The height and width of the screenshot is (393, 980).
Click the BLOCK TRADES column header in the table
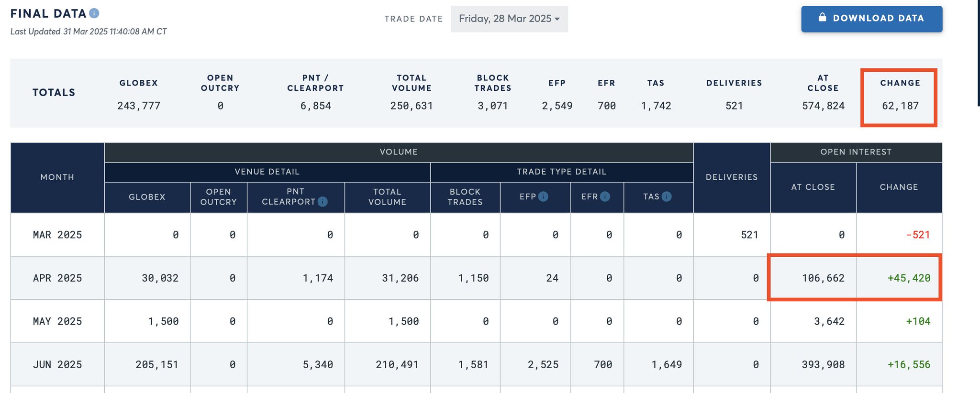tap(465, 197)
